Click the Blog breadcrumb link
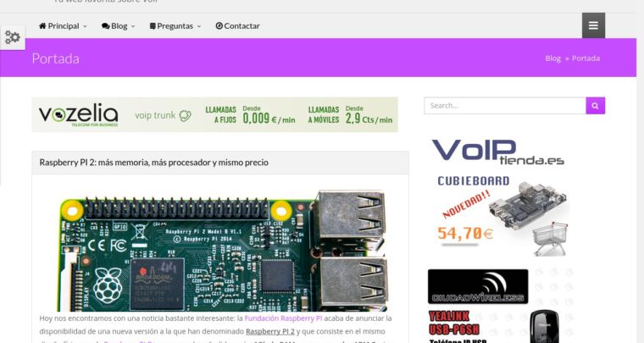644x343 pixels. tap(552, 58)
